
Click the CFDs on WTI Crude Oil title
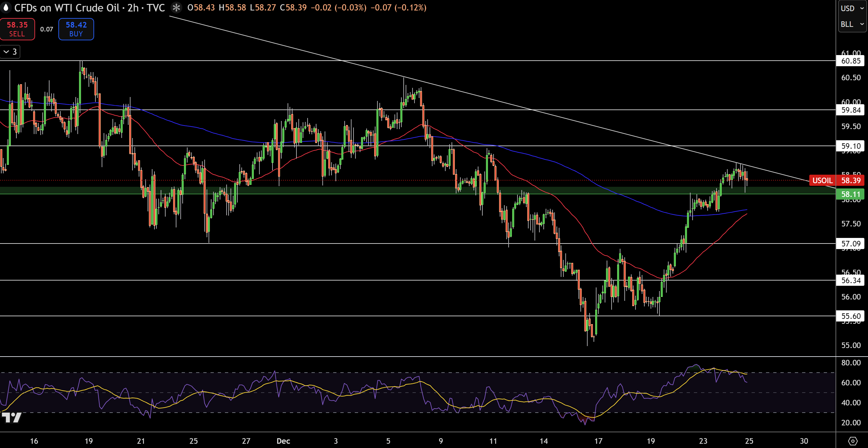pos(67,8)
